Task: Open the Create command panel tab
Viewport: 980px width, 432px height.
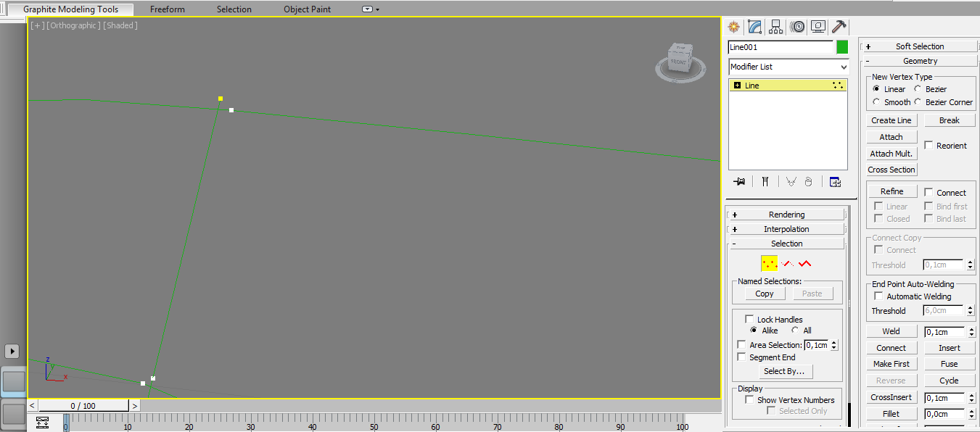Action: coord(733,27)
